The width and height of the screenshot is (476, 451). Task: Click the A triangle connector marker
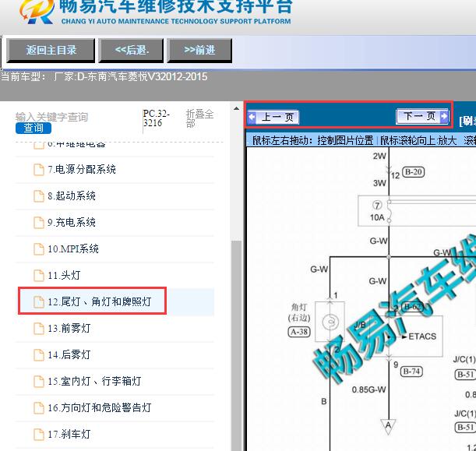click(388, 426)
